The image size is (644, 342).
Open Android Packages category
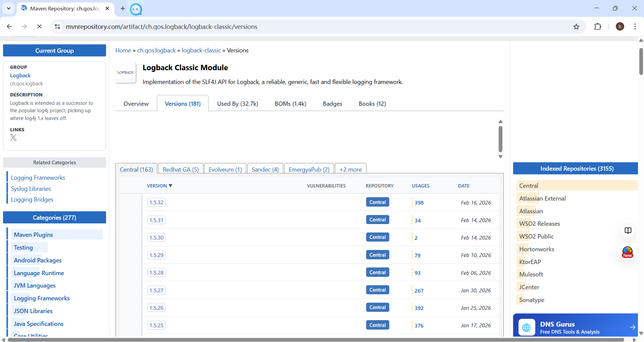(38, 260)
